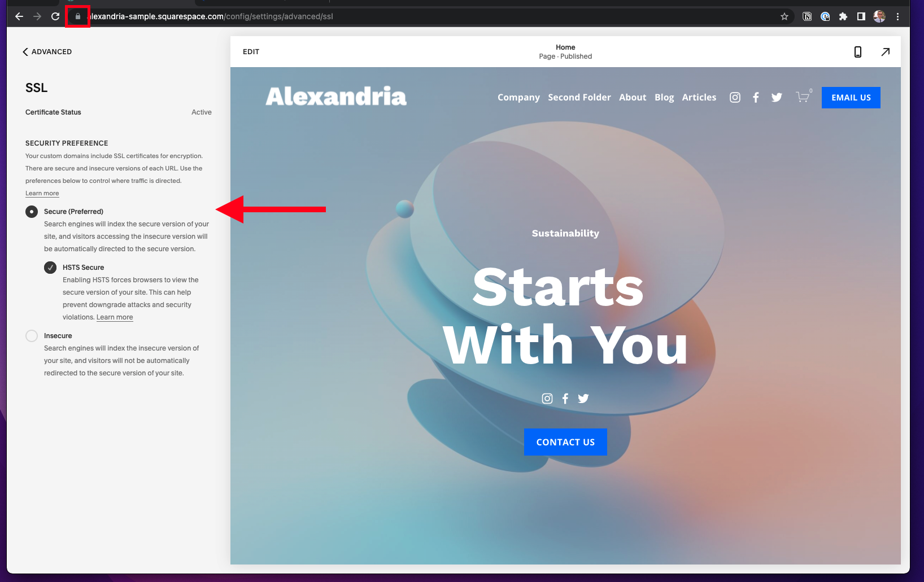
Task: Reload page with browser refresh icon
Action: [x=55, y=16]
